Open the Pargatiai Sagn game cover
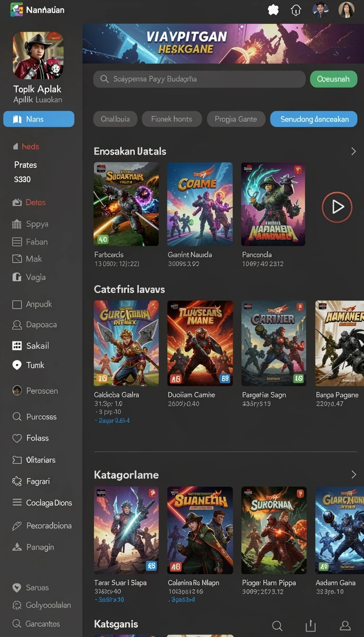Viewport: 364px width, 637px height. [273, 343]
